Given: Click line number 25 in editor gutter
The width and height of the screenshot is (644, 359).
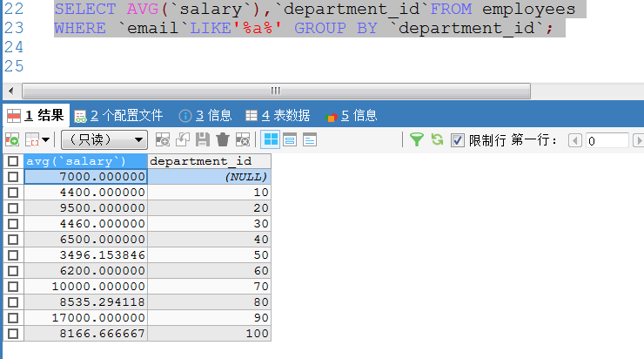Looking at the screenshot, I should tap(14, 66).
